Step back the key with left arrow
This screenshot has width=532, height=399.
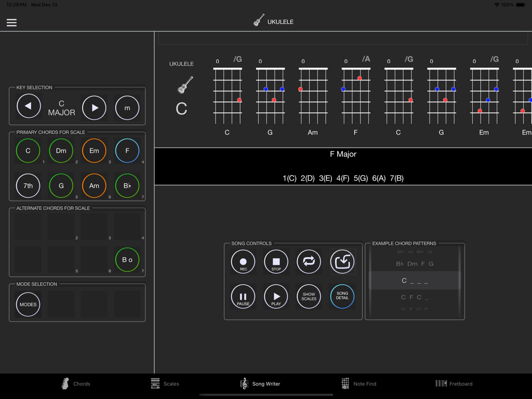click(29, 106)
